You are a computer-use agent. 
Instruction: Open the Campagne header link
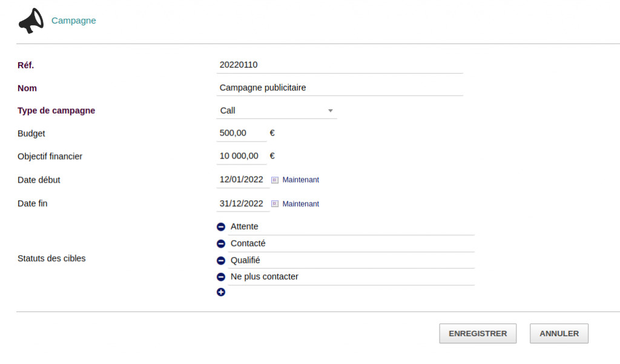pyautogui.click(x=74, y=21)
